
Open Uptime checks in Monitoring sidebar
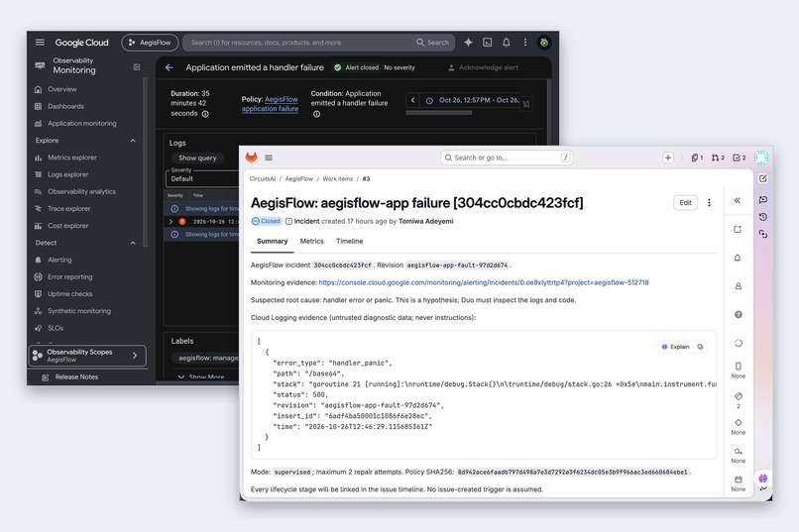click(x=69, y=294)
